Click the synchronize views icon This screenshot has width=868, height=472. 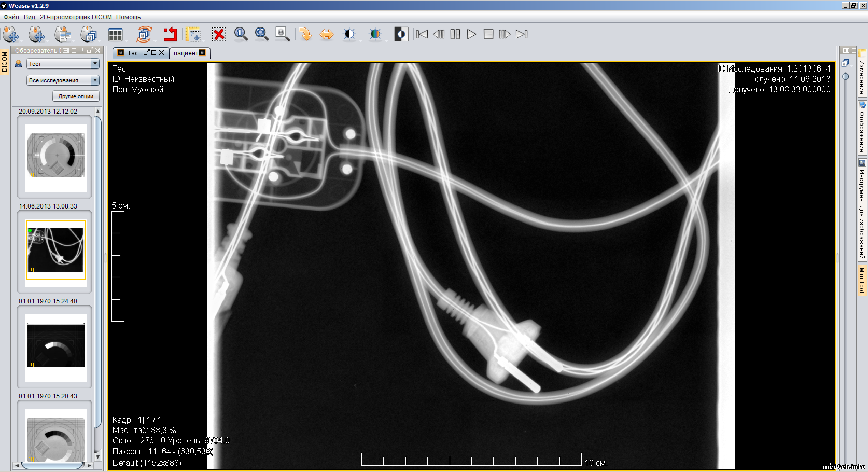tap(144, 35)
